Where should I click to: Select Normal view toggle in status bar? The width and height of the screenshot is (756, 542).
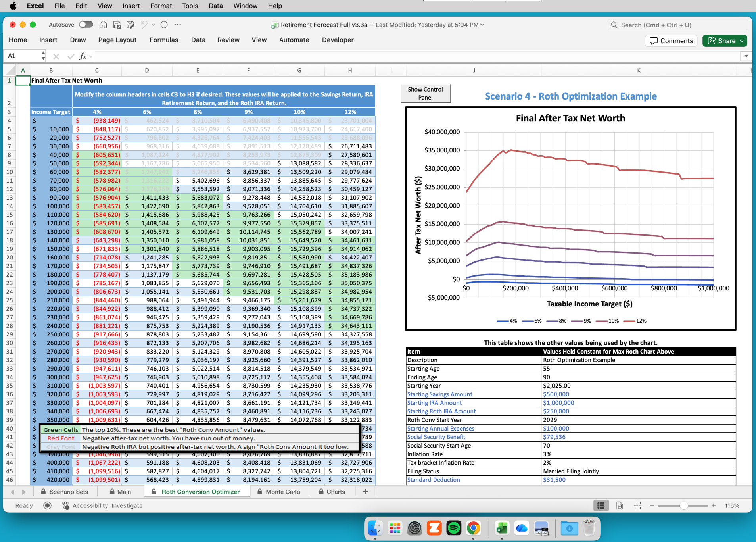pyautogui.click(x=601, y=505)
